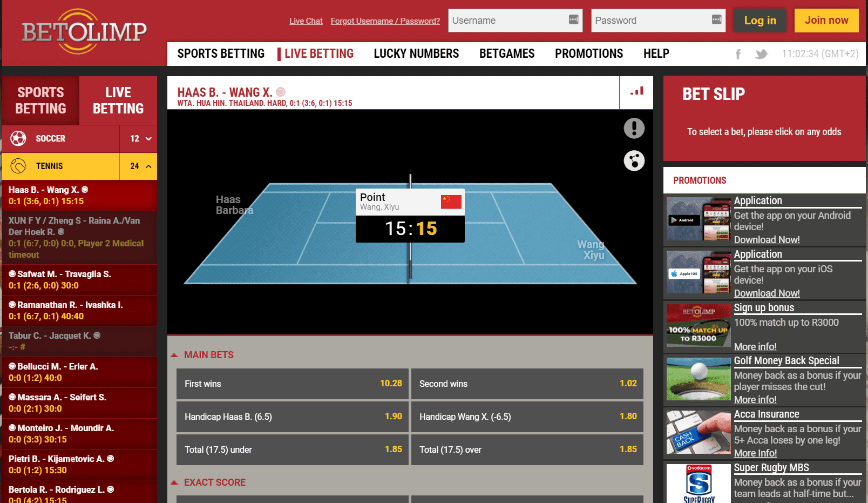Open Golf Money Back Special title link
The height and width of the screenshot is (503, 868).
pyautogui.click(x=786, y=361)
